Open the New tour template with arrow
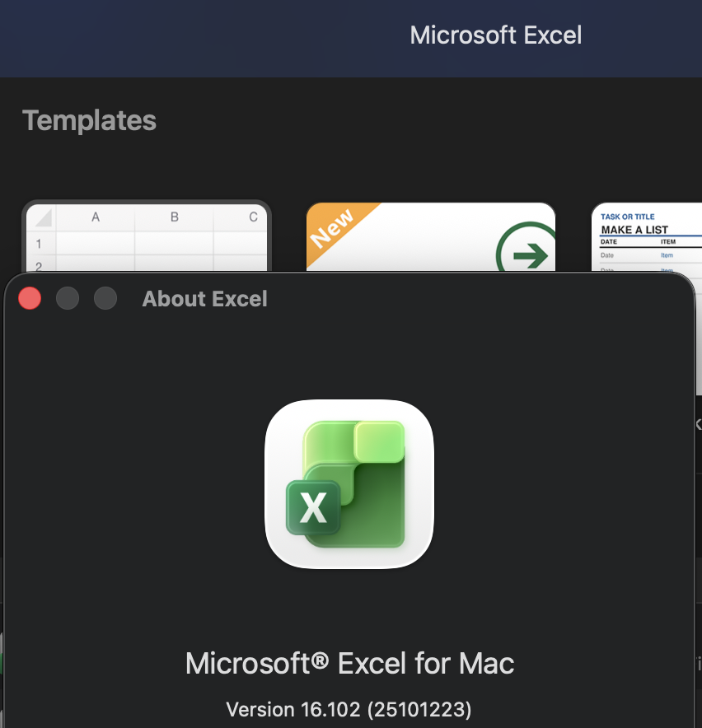 [x=431, y=237]
